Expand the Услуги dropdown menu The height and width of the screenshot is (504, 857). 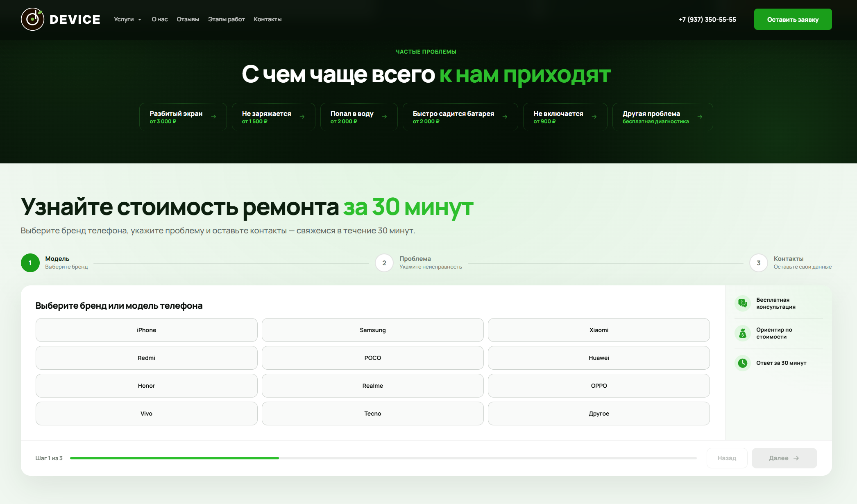click(127, 19)
